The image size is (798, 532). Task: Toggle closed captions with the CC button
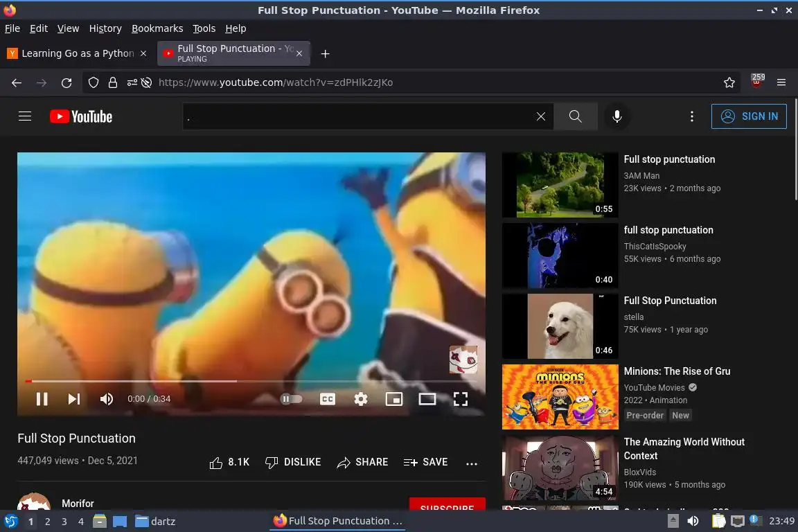(x=327, y=399)
